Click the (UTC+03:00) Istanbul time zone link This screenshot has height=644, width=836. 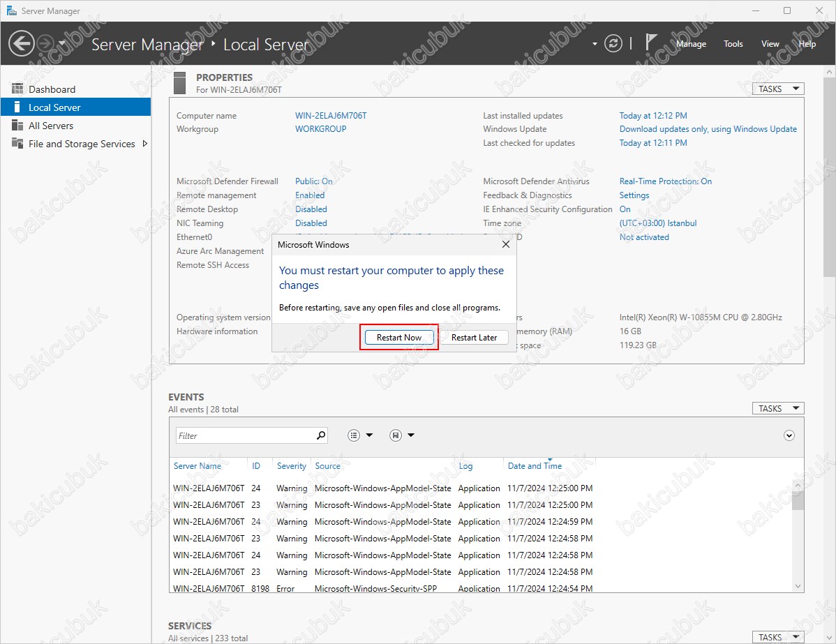click(658, 223)
